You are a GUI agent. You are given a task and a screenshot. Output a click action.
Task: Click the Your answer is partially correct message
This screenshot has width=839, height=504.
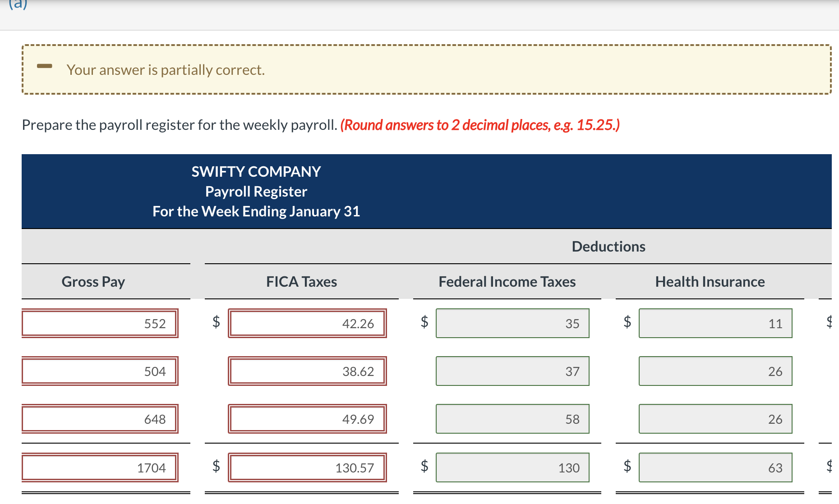166,70
